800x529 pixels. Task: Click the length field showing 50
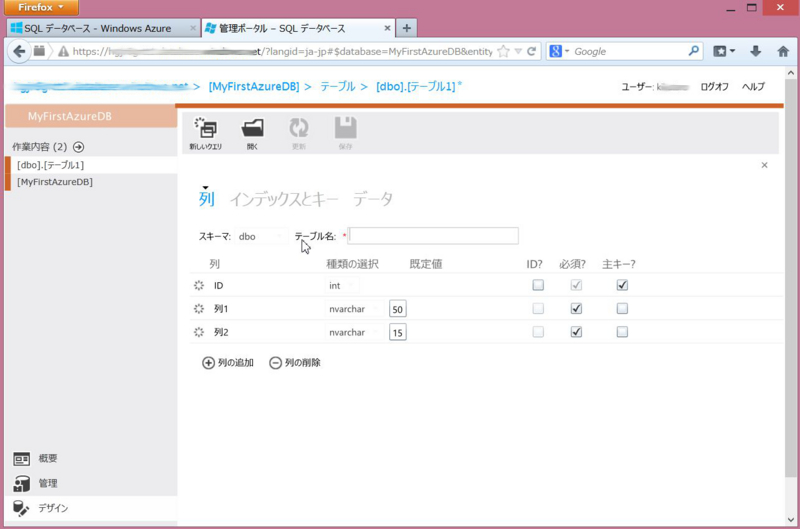(x=397, y=309)
